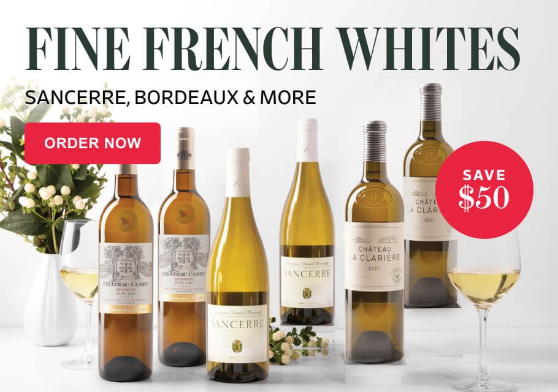Click the front Château La Clarière 2021 label
This screenshot has height=392, width=558.
tap(375, 257)
